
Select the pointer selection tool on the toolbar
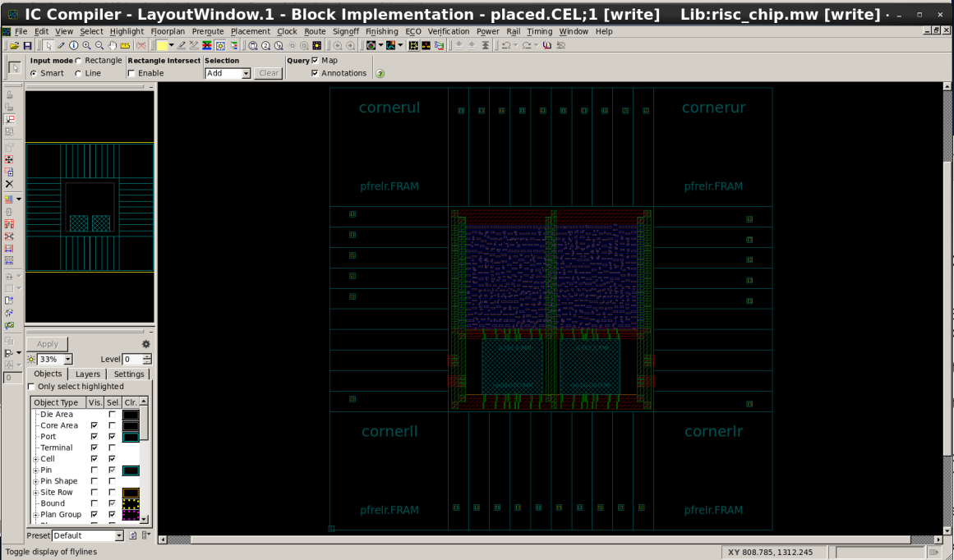[48, 46]
